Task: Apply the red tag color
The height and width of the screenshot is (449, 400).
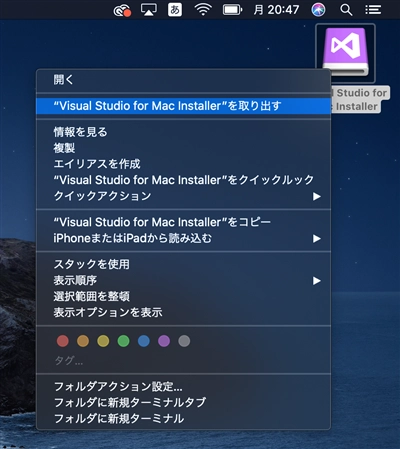Action: tap(63, 341)
